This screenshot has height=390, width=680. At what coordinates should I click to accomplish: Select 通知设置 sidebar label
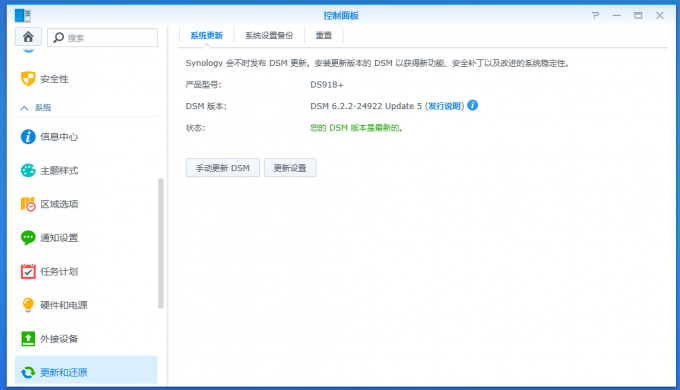[x=59, y=238]
